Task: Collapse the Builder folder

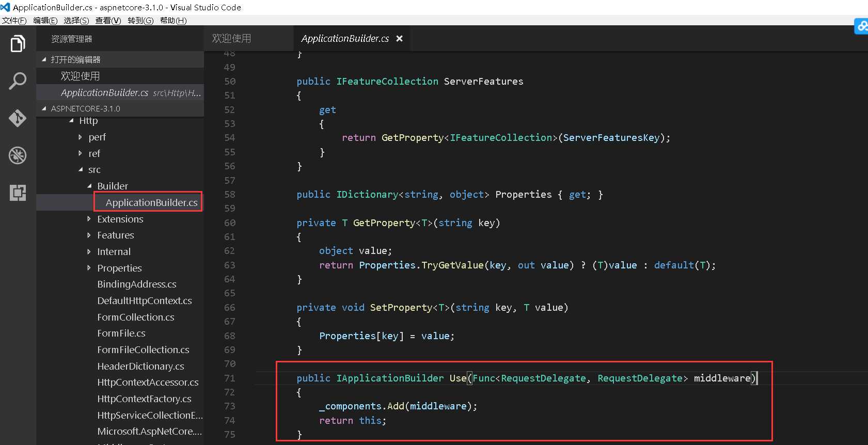Action: pos(89,186)
